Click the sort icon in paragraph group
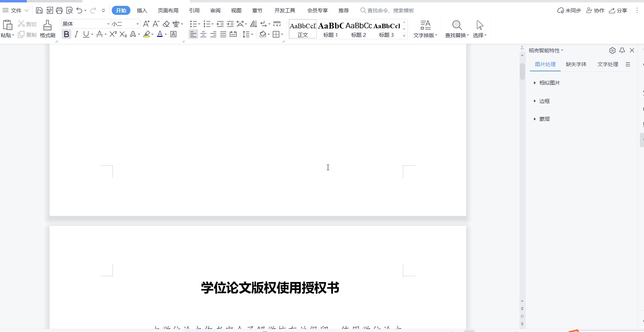 pyautogui.click(x=254, y=24)
